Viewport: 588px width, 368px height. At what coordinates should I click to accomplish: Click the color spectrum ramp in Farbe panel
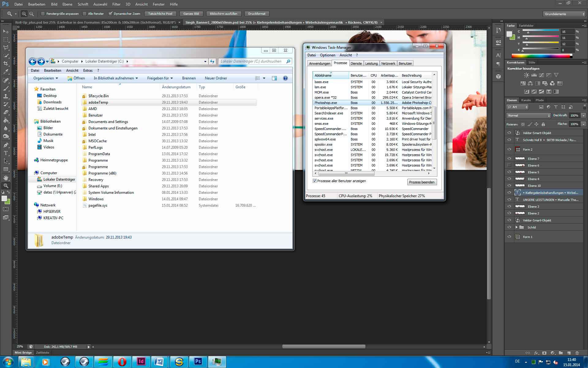click(541, 56)
